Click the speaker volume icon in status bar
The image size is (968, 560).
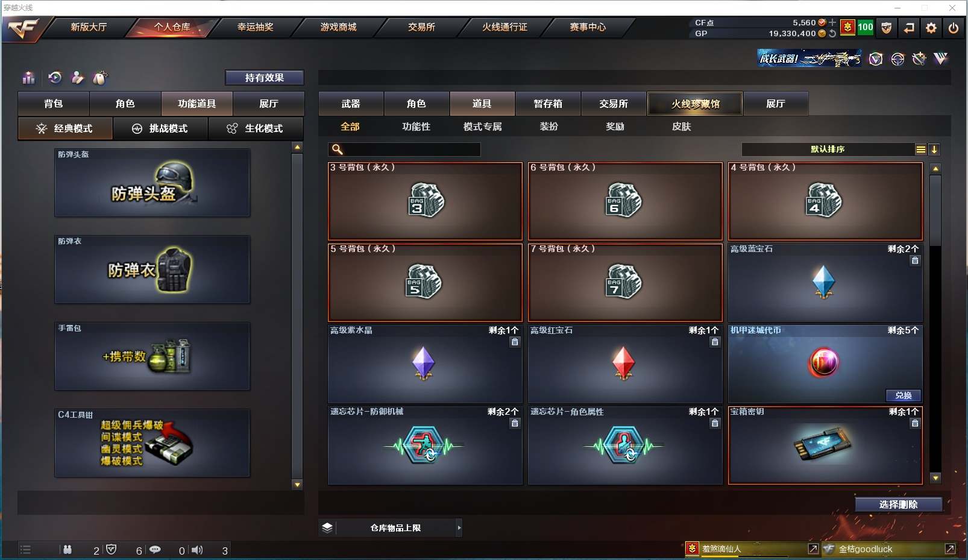197,550
